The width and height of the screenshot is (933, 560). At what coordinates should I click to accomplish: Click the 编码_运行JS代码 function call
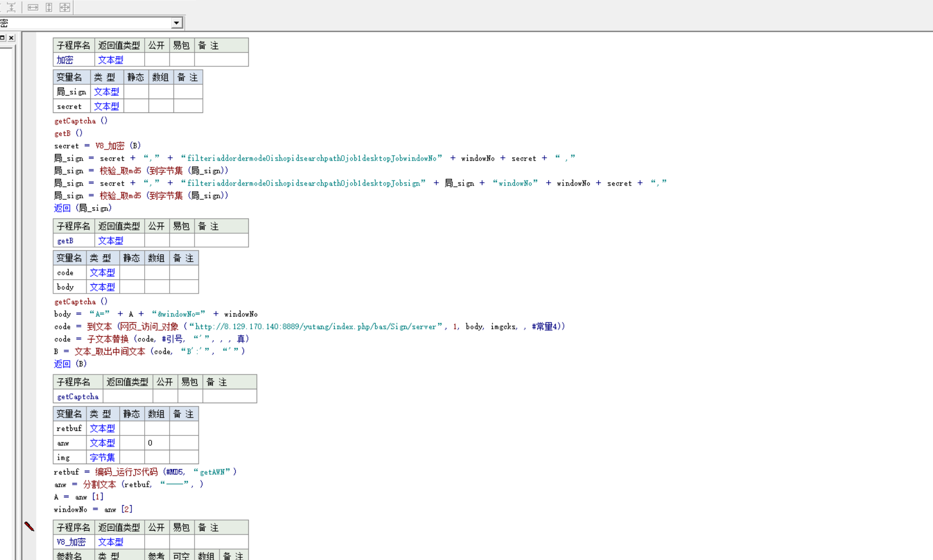click(126, 472)
